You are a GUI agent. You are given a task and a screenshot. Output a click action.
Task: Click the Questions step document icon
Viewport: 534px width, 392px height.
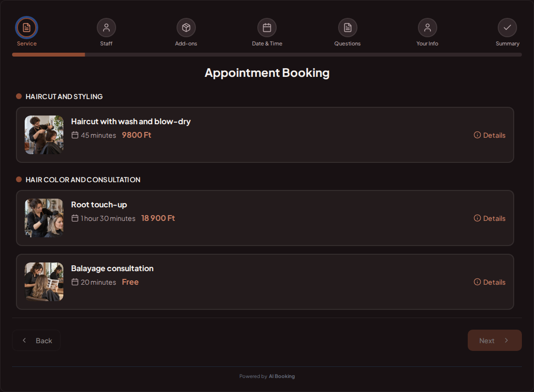pyautogui.click(x=347, y=28)
